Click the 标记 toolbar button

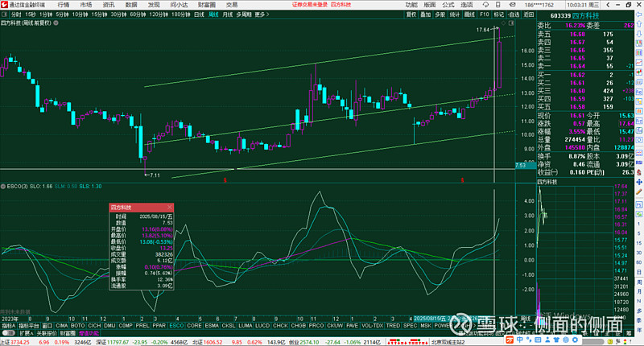498,14
